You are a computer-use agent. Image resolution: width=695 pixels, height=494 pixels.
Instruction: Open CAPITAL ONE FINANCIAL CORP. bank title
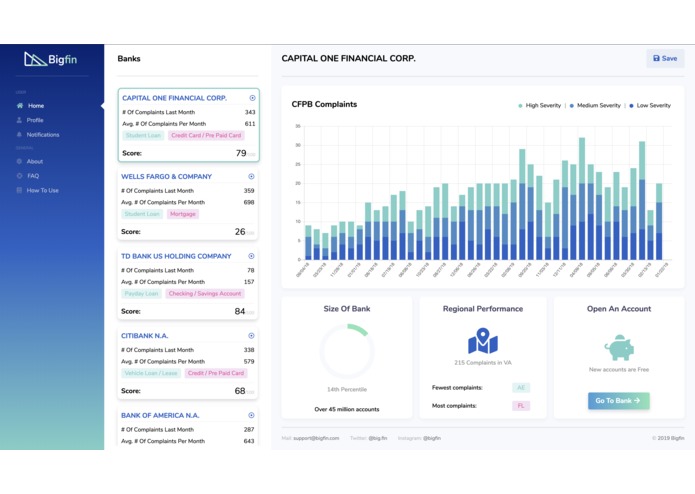[x=174, y=98]
